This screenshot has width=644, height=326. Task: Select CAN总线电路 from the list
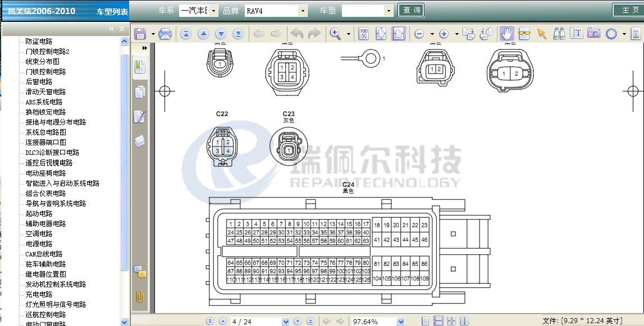[44, 254]
